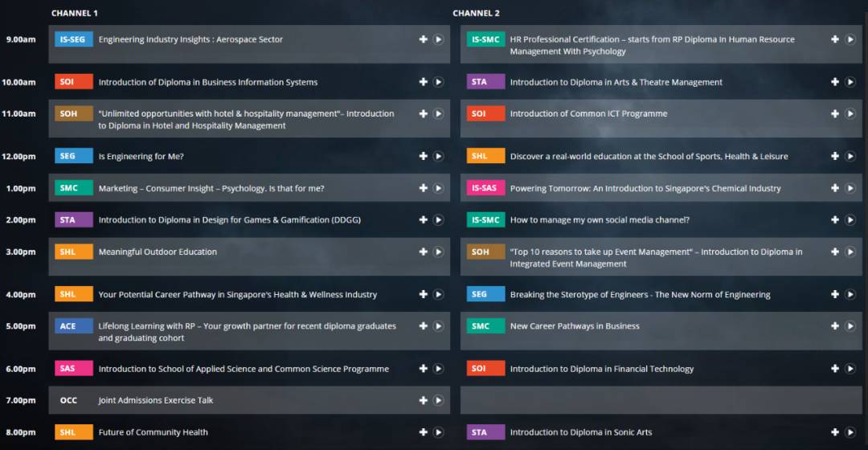Play the Meaningful Outdoor Education session
The image size is (868, 450).
coord(438,252)
